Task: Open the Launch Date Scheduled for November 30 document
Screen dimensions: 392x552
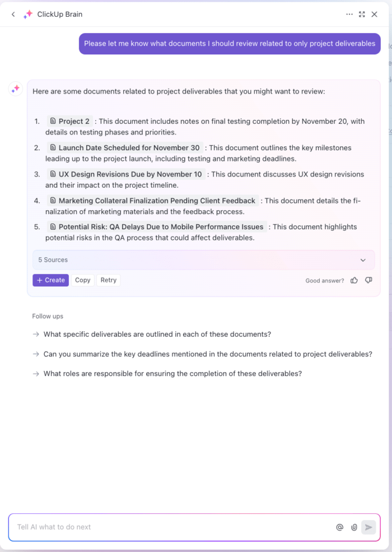Action: tap(126, 147)
